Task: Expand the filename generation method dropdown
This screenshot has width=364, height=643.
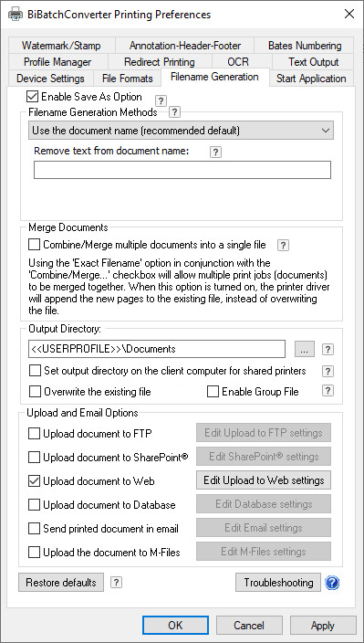Action: (182, 131)
